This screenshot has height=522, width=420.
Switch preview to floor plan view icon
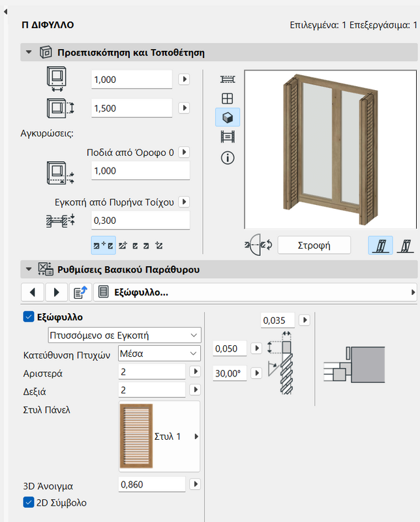pyautogui.click(x=228, y=79)
